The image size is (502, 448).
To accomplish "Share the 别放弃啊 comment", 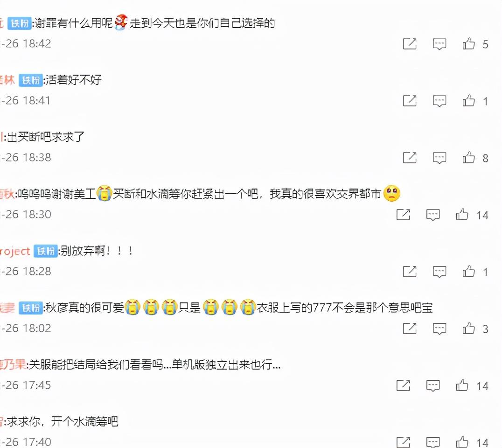I will coord(410,272).
